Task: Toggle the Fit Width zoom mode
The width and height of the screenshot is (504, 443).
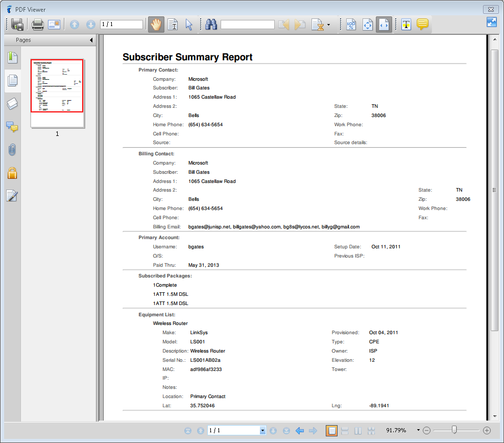Action: point(384,25)
